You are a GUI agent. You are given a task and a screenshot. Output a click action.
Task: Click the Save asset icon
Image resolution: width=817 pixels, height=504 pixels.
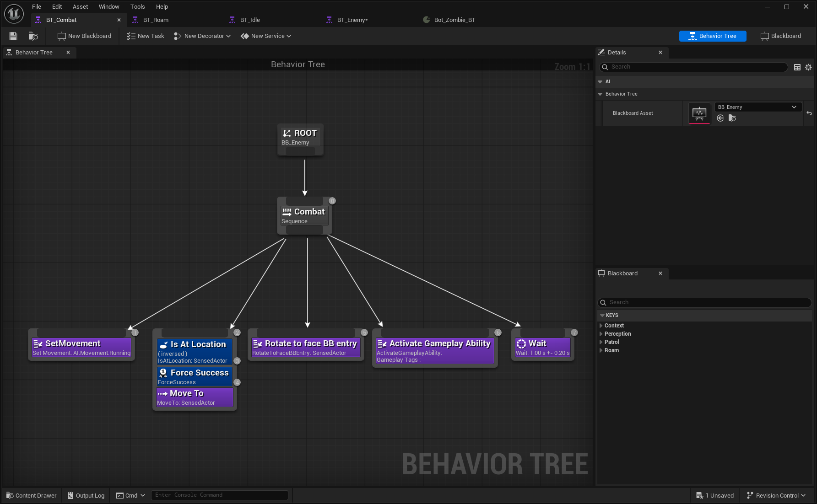pyautogui.click(x=13, y=36)
